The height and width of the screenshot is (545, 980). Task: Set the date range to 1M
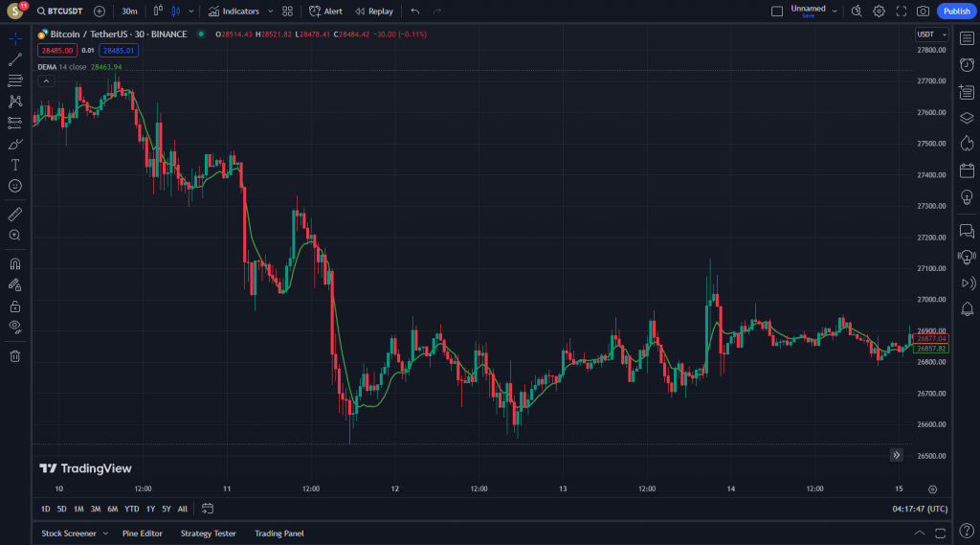78,509
